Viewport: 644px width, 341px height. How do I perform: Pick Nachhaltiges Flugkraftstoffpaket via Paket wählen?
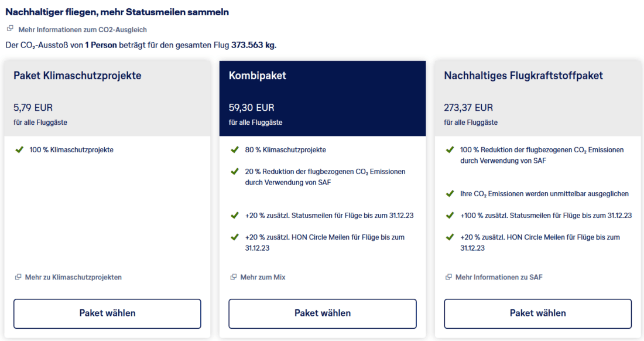tap(537, 313)
